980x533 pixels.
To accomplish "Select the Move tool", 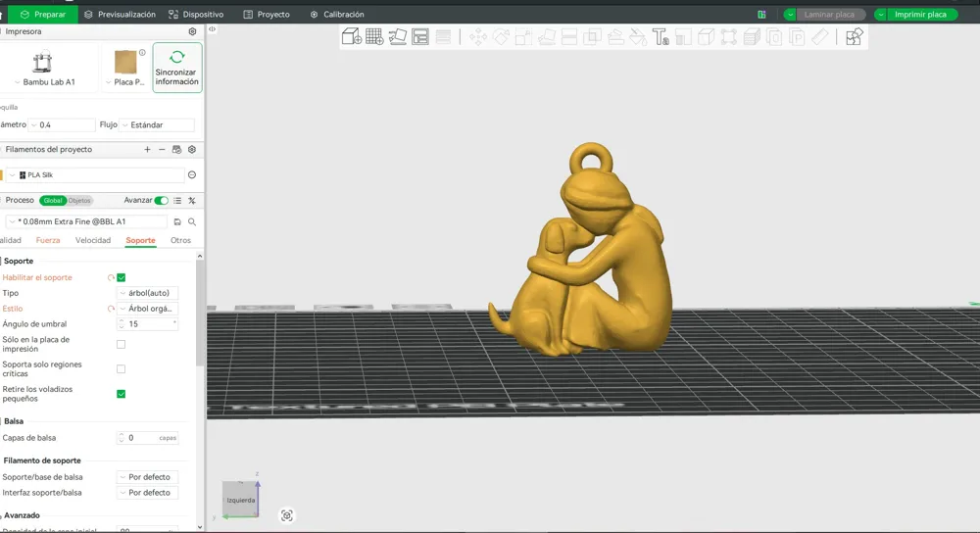I will tap(478, 37).
